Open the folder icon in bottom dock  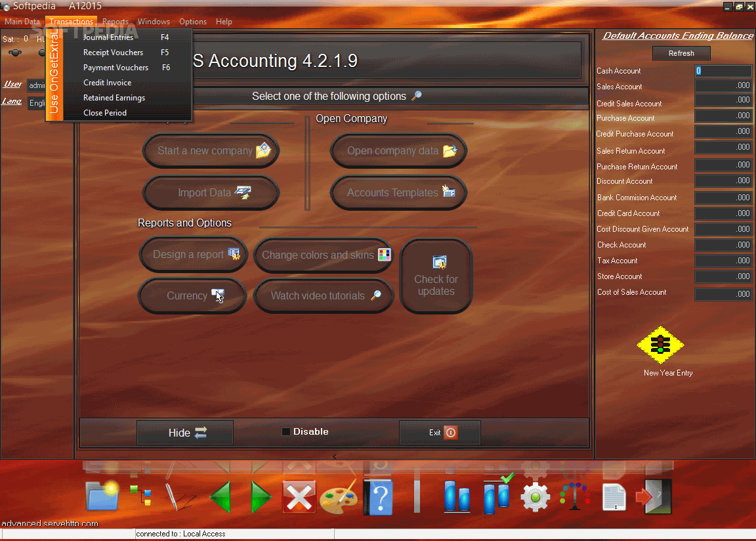(102, 496)
